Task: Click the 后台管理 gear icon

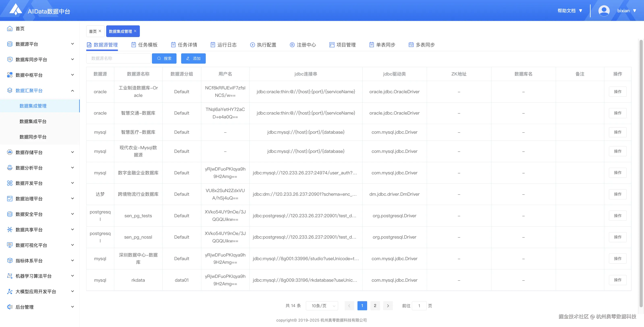Action: click(x=10, y=307)
